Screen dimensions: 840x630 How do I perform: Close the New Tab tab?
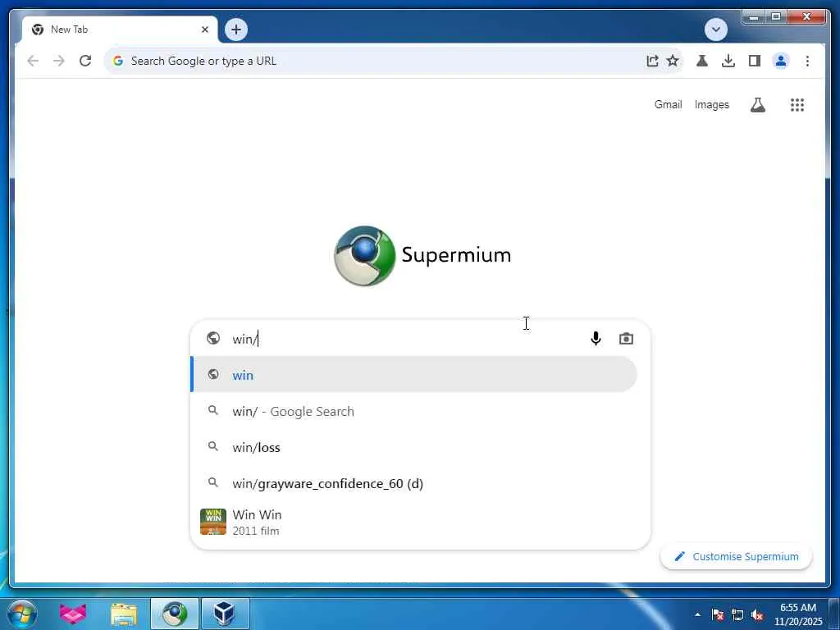pos(204,30)
